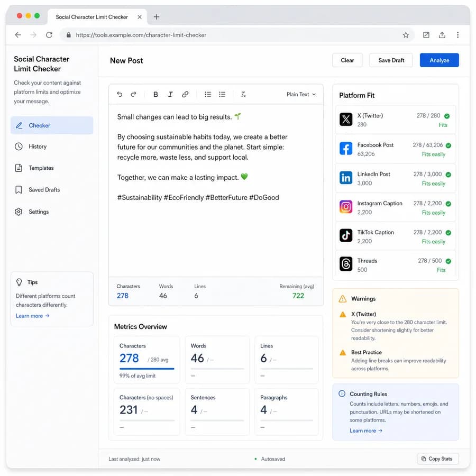Follow Learn more link in Tips card
476x476 pixels.
32,316
